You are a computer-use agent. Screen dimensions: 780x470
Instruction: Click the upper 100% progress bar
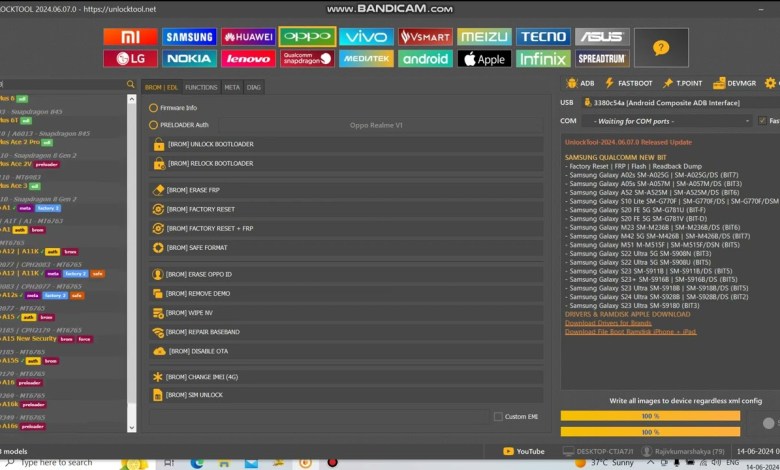650,416
